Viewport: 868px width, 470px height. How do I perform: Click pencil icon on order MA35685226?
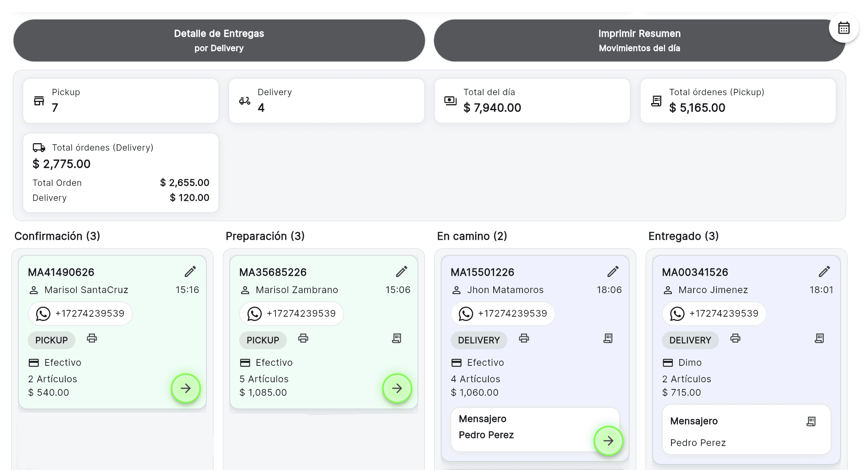tap(401, 272)
